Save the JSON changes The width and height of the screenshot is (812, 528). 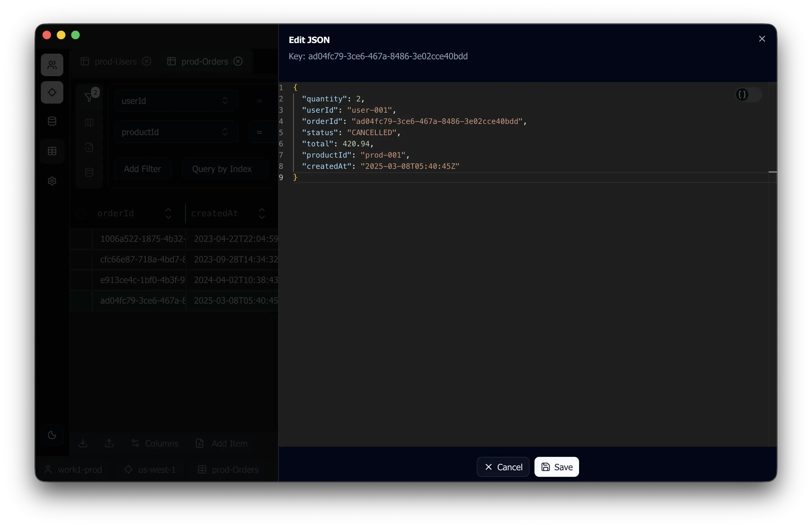click(x=557, y=467)
